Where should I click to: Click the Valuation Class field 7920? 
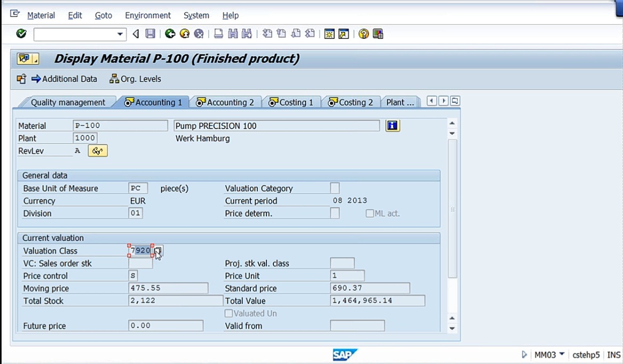(x=140, y=250)
